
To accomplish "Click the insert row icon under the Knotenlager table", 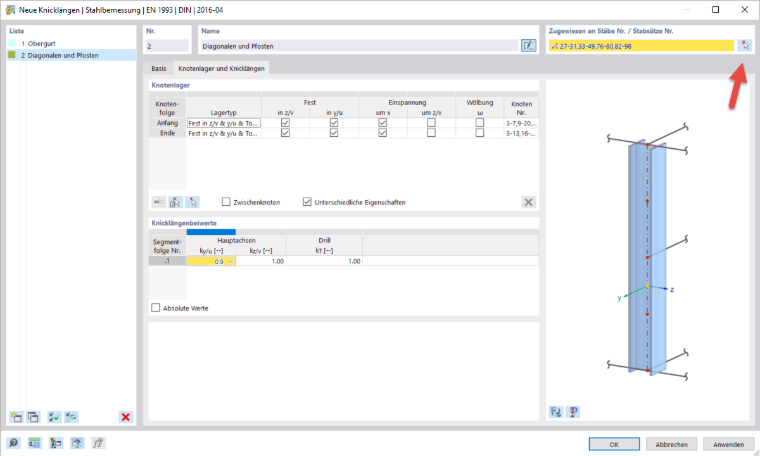I will point(158,202).
